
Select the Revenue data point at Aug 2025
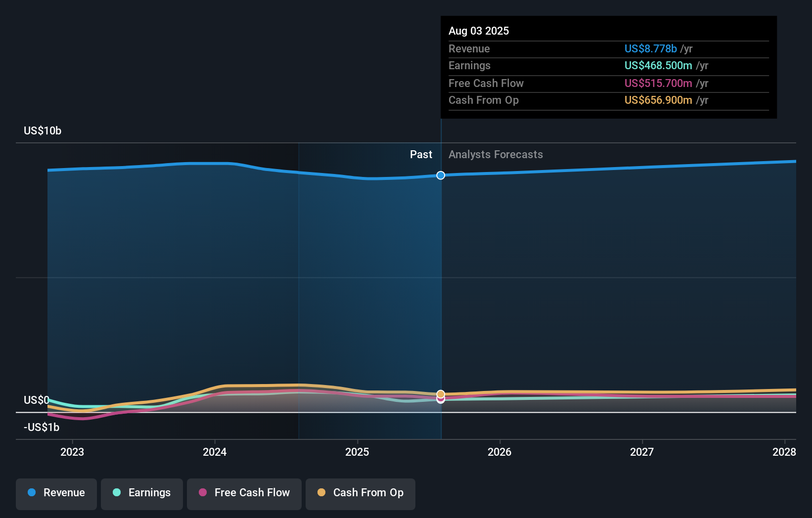pos(441,175)
